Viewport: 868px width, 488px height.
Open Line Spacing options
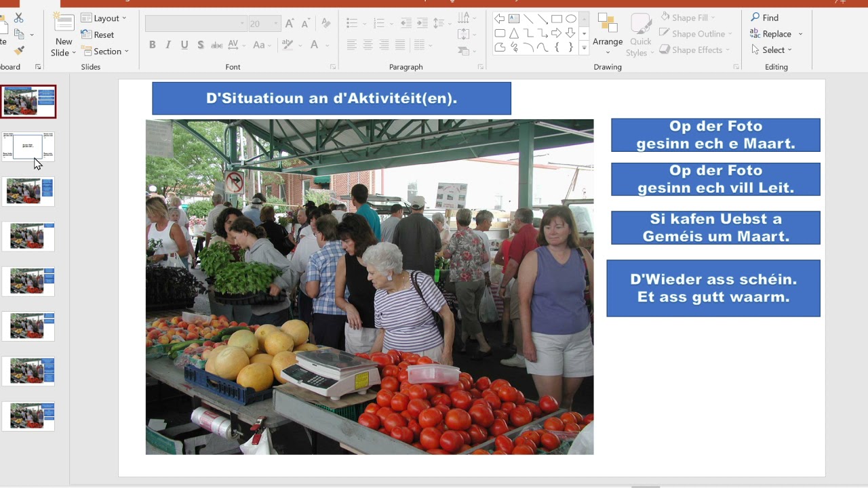[x=441, y=24]
